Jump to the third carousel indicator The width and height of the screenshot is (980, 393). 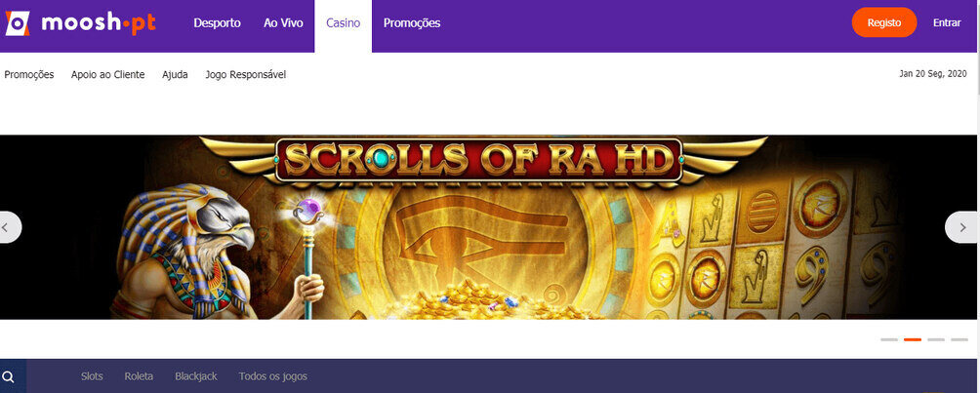(936, 340)
